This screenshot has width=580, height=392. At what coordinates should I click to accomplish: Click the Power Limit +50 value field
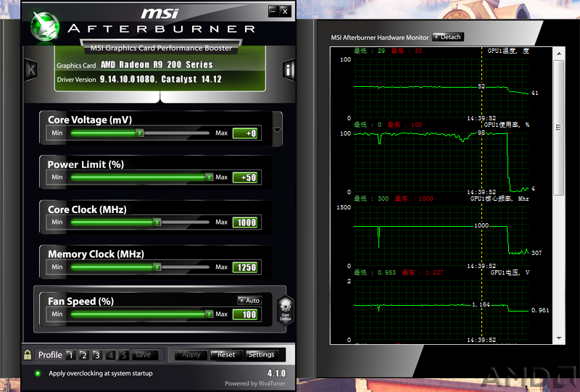246,178
